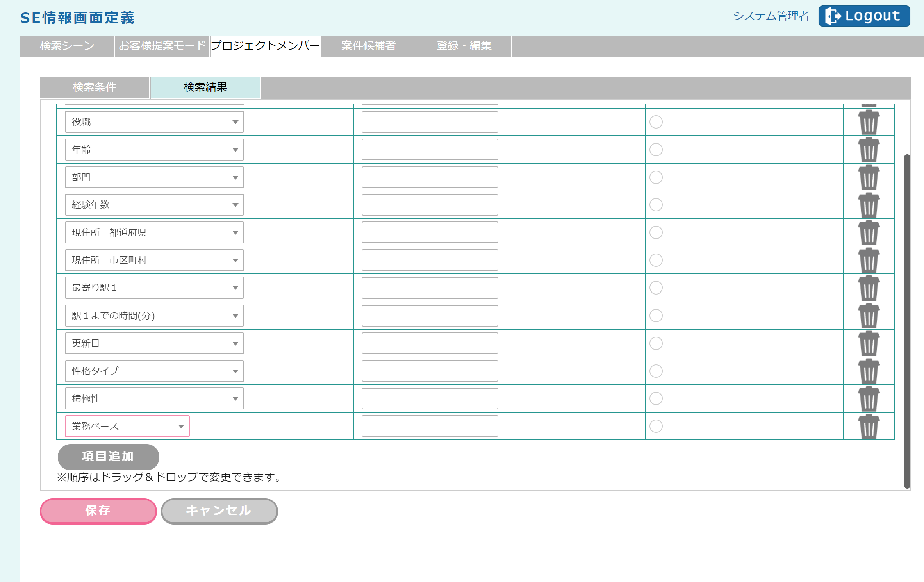
Task: Select radio button in 性格タイプ row
Action: click(x=656, y=371)
